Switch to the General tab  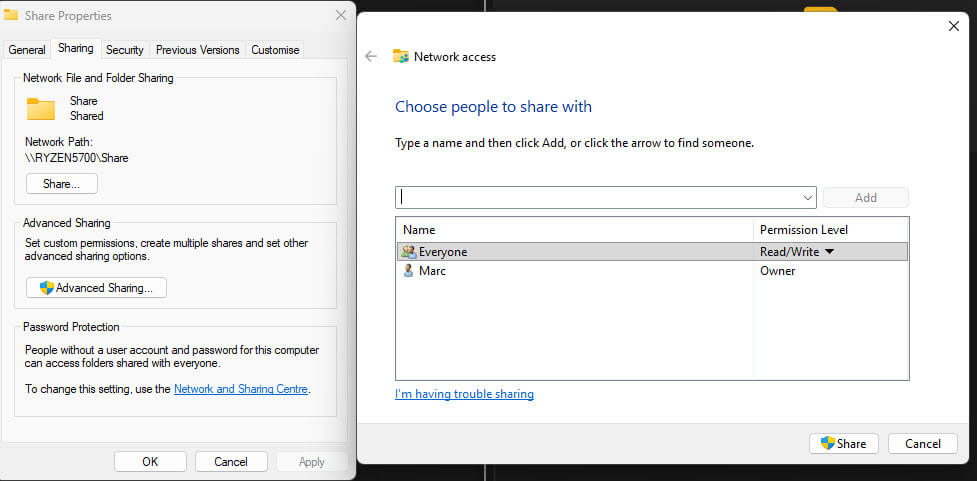27,50
